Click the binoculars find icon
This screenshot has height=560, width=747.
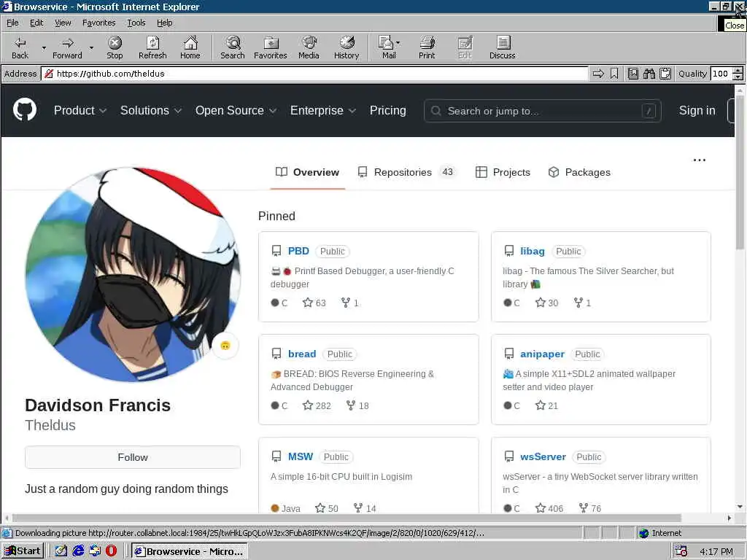tap(649, 74)
